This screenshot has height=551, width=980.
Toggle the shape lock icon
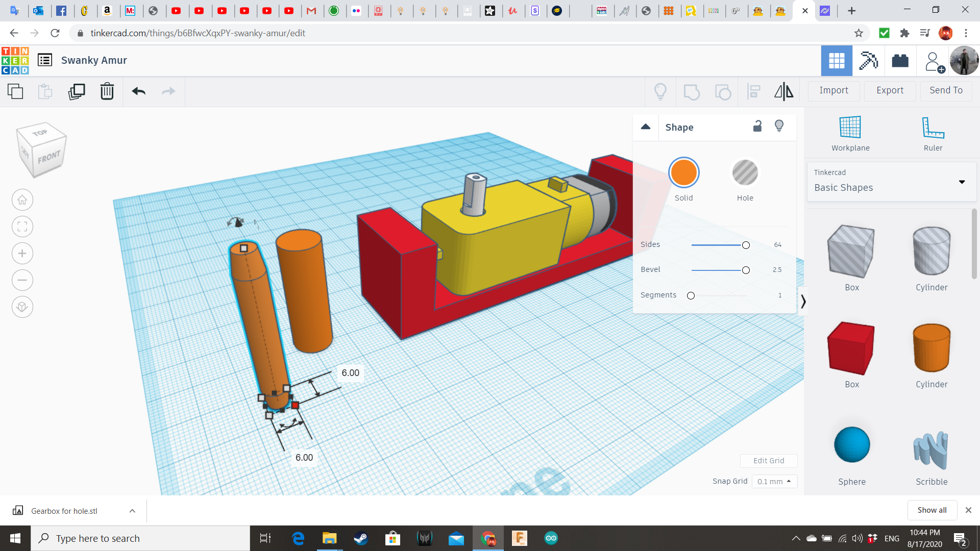click(x=757, y=127)
